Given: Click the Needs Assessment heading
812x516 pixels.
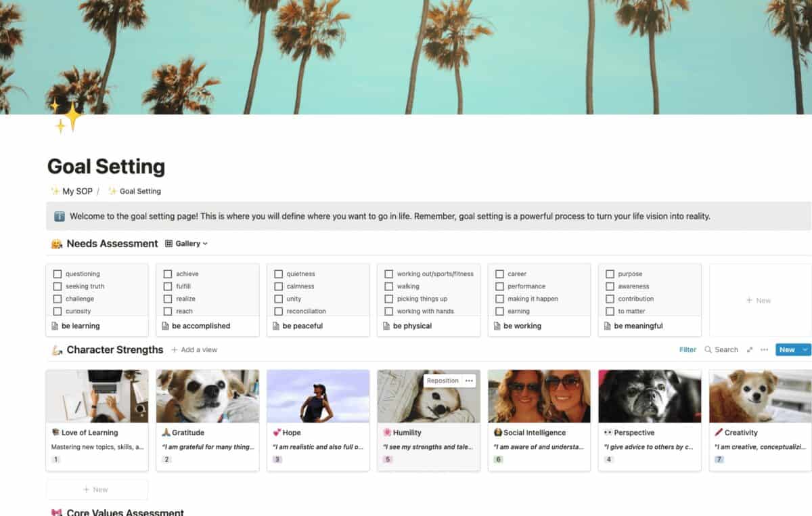Looking at the screenshot, I should 112,244.
